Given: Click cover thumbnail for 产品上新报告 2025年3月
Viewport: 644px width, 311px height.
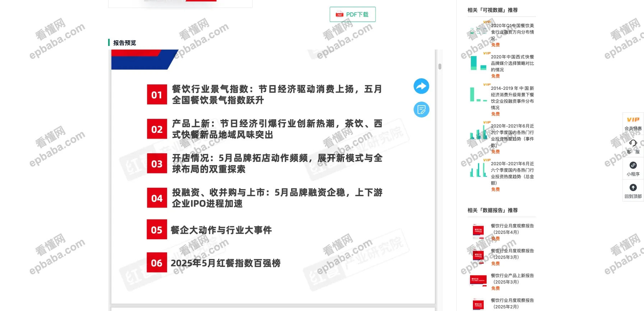Looking at the screenshot, I should pyautogui.click(x=478, y=280).
